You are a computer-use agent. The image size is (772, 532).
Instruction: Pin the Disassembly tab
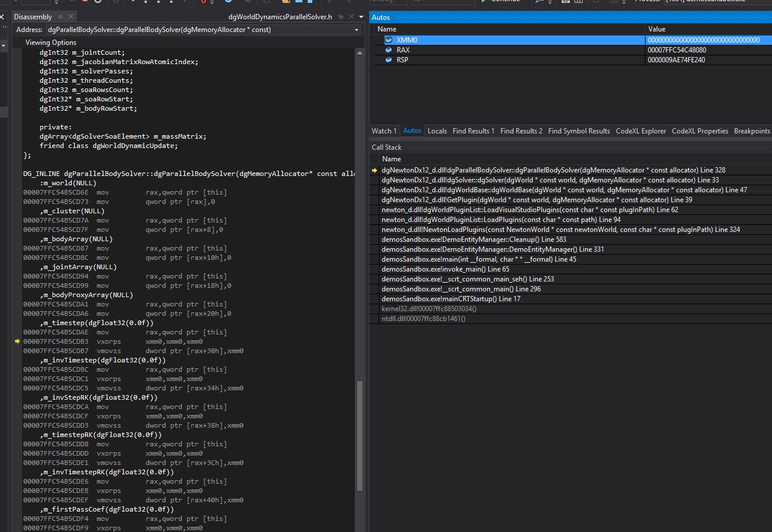(62, 17)
